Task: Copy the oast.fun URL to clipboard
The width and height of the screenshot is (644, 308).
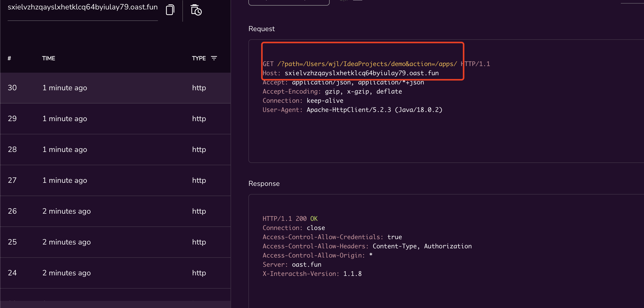Action: click(x=170, y=10)
